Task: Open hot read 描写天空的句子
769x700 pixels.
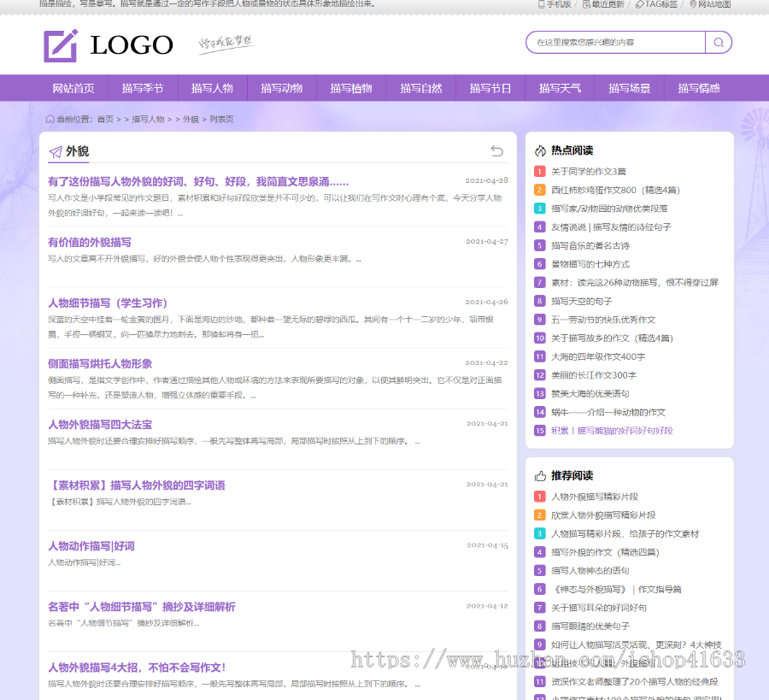Action: (x=582, y=301)
